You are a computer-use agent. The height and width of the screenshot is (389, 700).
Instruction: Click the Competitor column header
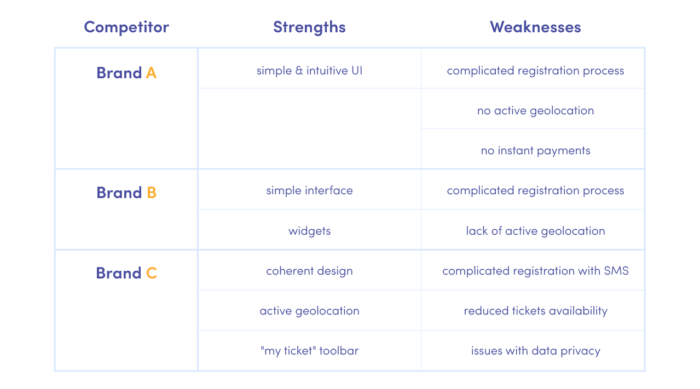[x=126, y=27]
